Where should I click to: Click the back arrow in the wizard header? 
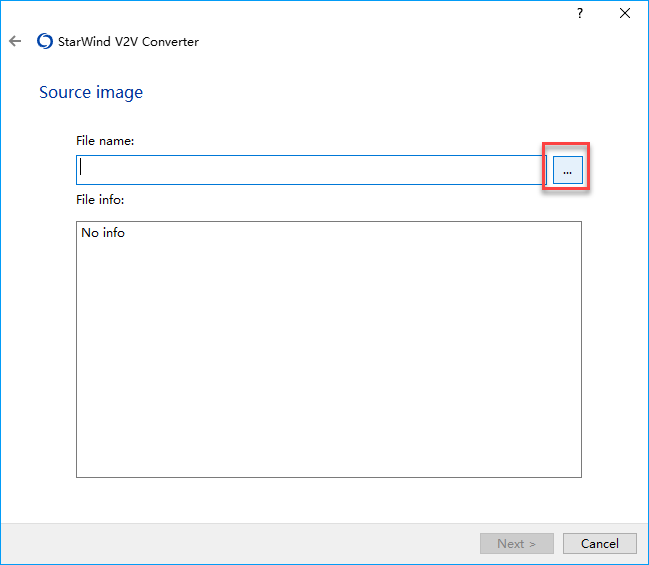[x=15, y=41]
